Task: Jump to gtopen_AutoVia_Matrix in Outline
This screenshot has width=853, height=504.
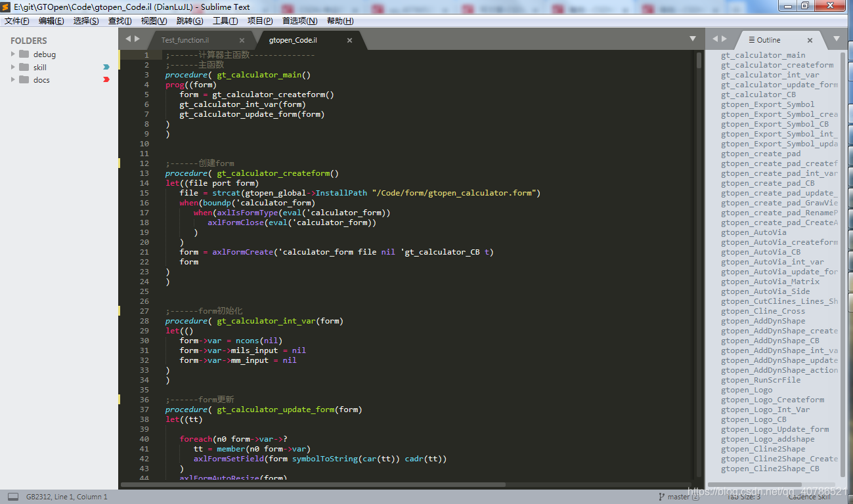Action: coord(770,282)
